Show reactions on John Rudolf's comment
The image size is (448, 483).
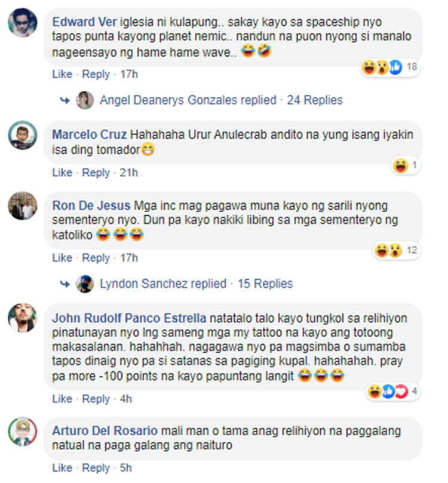coord(393,391)
